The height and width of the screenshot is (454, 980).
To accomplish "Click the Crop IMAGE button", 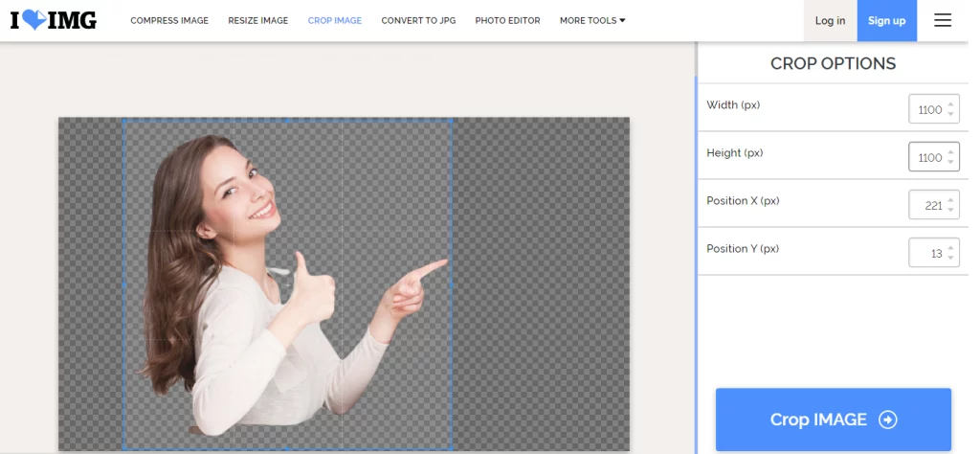I will coord(833,420).
